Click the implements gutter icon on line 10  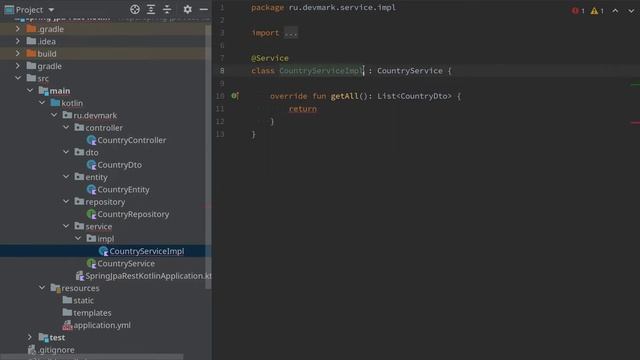click(235, 96)
